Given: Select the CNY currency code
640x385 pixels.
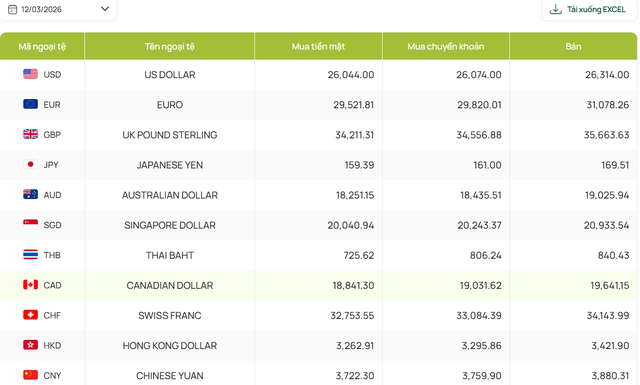Looking at the screenshot, I should [52, 376].
